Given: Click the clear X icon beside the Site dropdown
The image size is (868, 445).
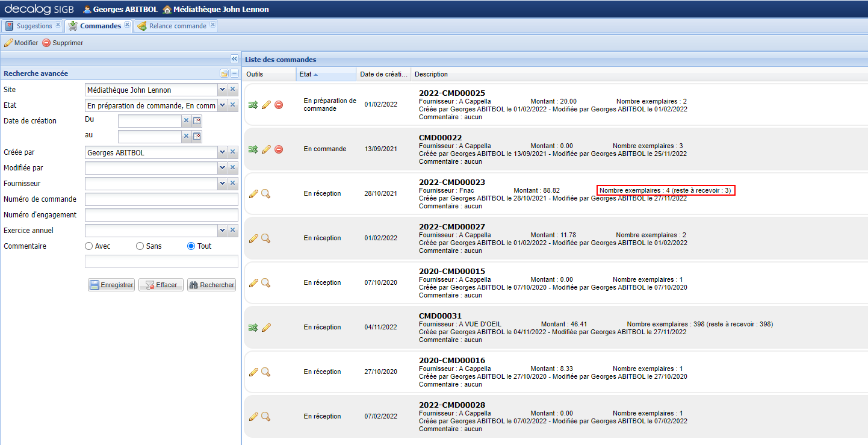Looking at the screenshot, I should (232, 89).
